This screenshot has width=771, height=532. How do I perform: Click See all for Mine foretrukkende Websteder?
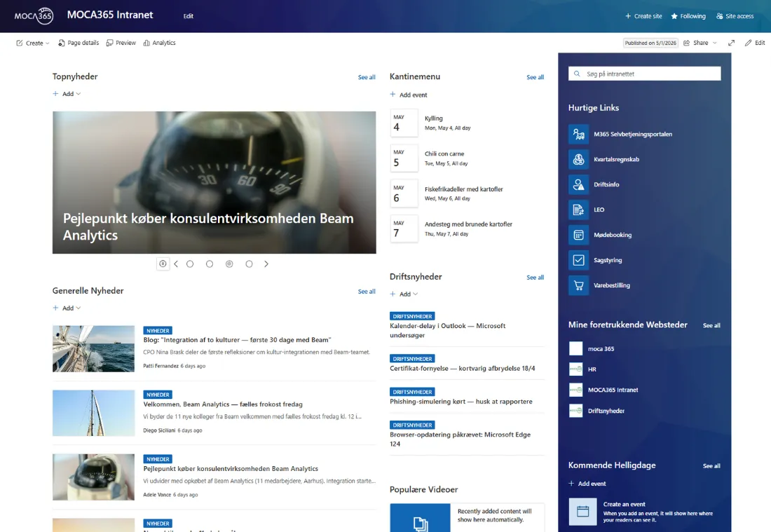tap(711, 325)
